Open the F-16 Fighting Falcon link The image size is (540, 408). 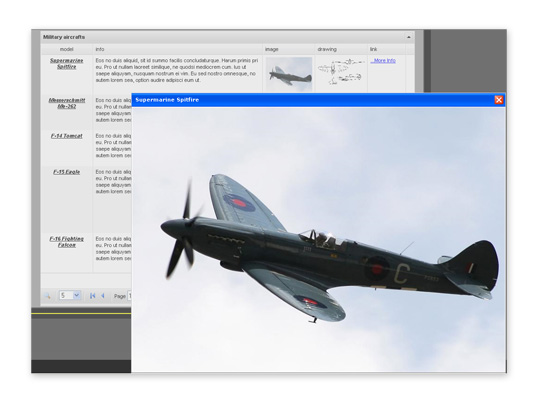tap(66, 242)
